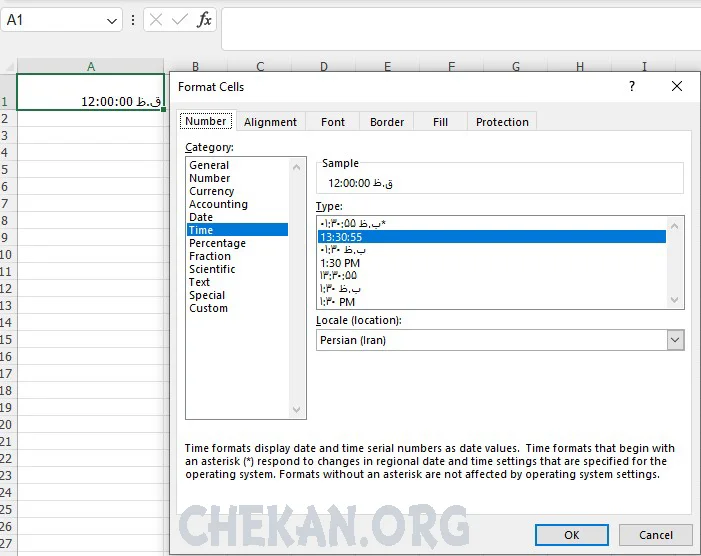Switch to the Alignment tab
701x556 pixels.
click(x=270, y=122)
